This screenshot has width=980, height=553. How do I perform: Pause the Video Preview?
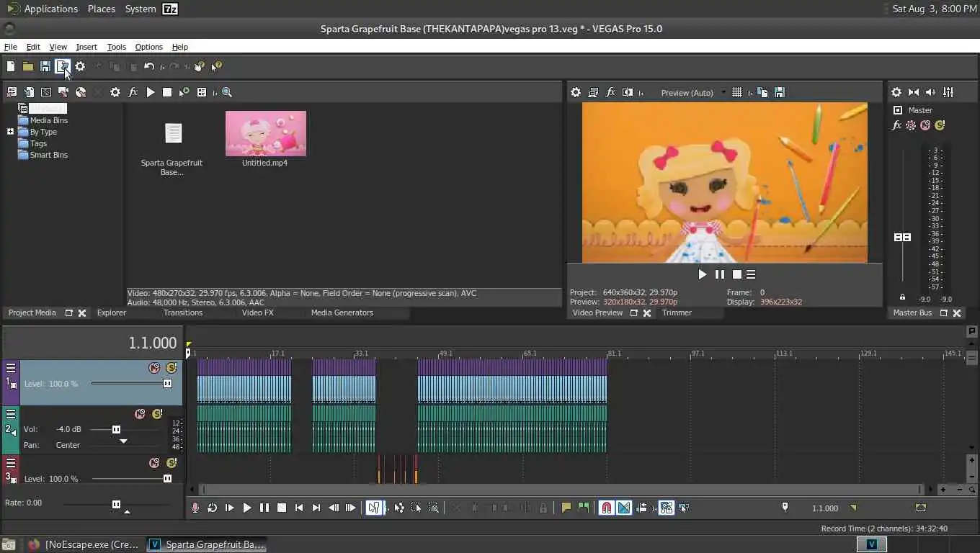point(719,274)
